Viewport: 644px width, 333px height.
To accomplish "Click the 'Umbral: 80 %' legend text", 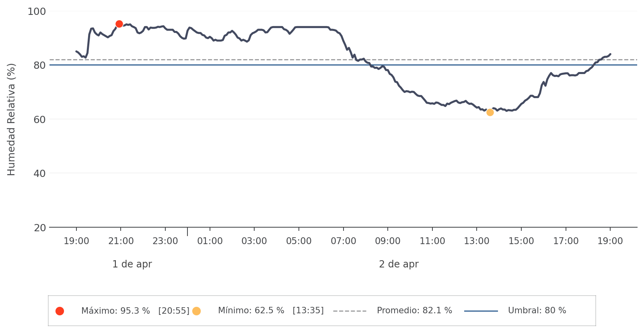I will [537, 311].
